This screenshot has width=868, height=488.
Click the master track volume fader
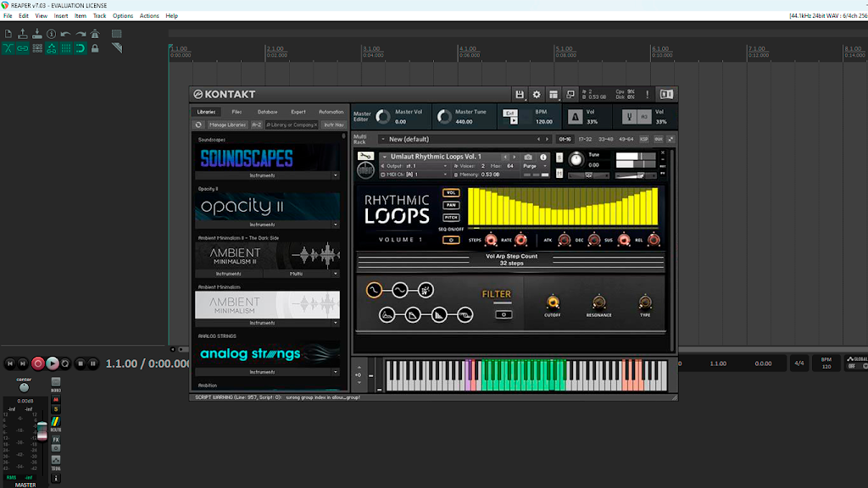coord(42,431)
